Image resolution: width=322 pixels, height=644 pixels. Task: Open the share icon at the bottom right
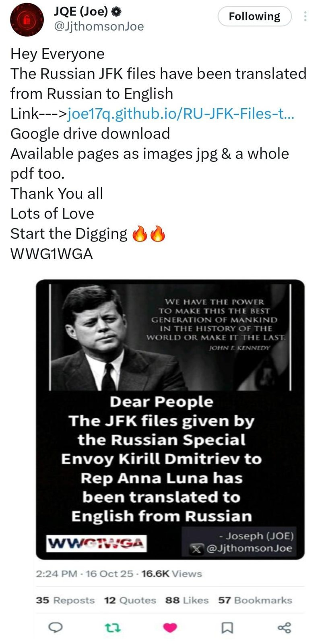tap(285, 627)
